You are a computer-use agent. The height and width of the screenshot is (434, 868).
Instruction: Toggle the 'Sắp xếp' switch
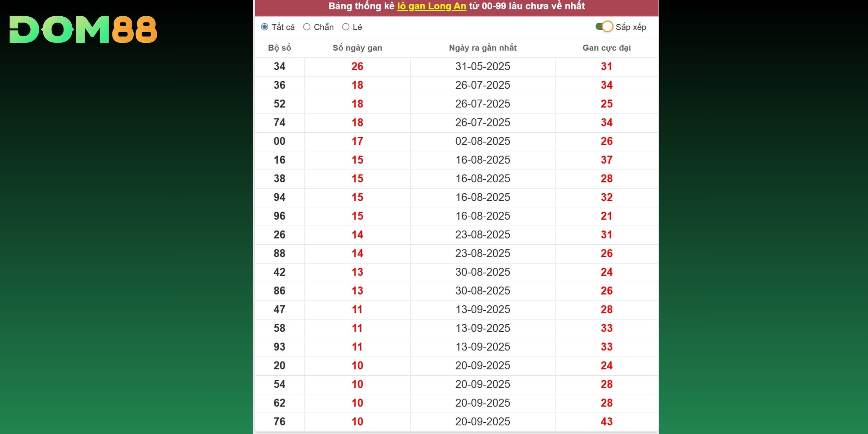point(604,27)
